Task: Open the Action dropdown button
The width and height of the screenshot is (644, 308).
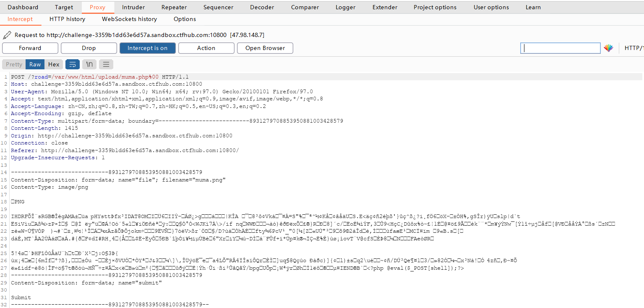Action: (206, 48)
